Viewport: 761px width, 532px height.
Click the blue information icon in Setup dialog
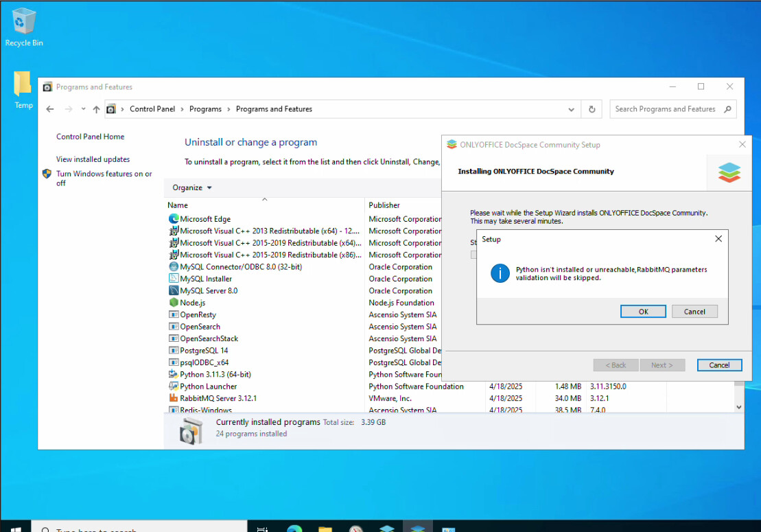pos(500,273)
